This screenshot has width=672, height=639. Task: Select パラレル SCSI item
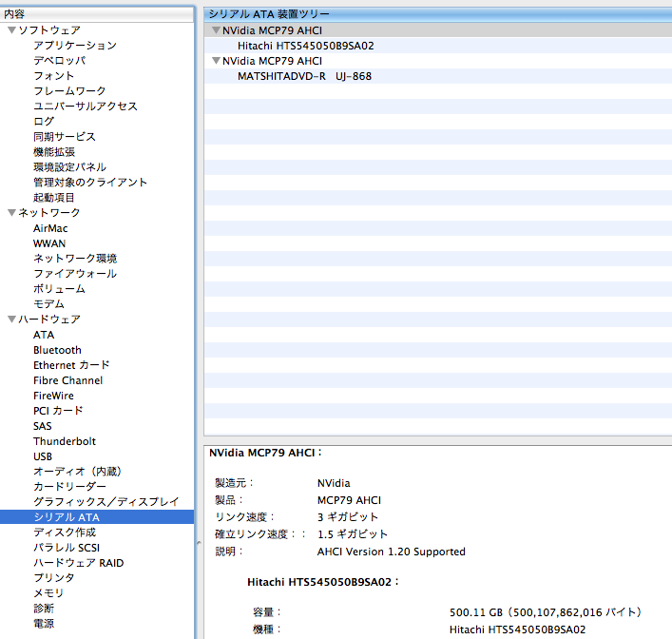[67, 548]
